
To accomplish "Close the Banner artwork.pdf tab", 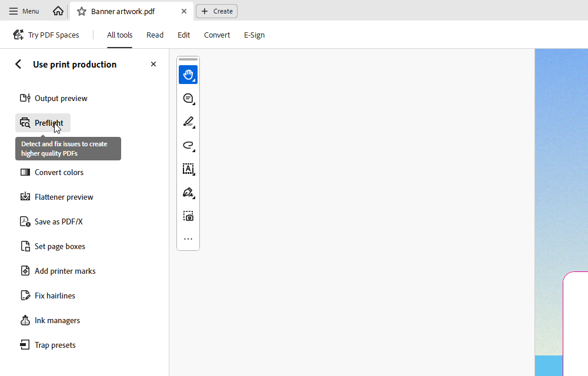I will point(184,11).
